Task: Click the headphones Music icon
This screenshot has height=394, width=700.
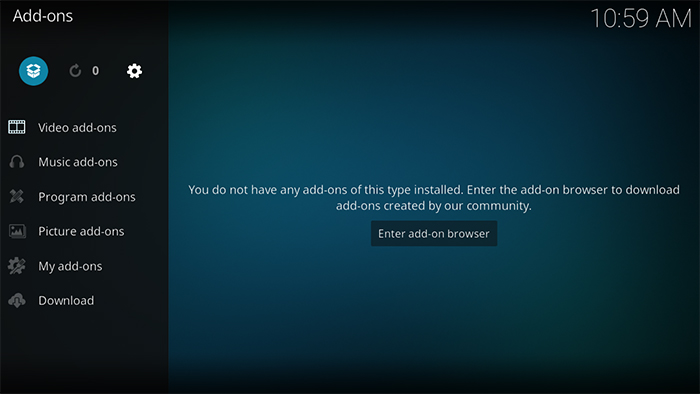Action: [x=17, y=162]
